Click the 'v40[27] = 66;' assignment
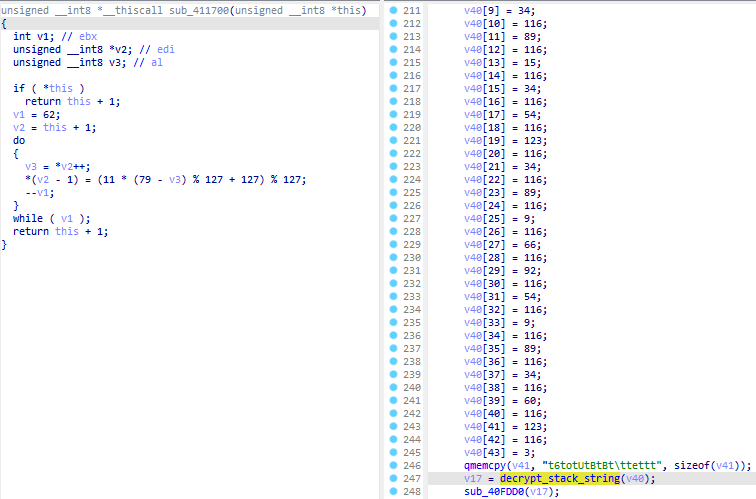 pyautogui.click(x=503, y=244)
